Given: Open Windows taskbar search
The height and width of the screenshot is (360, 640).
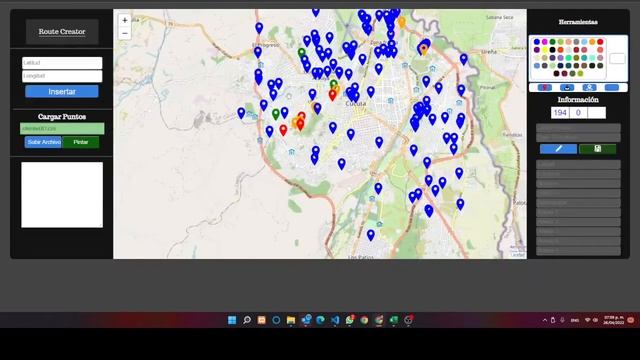Looking at the screenshot, I should 247,320.
